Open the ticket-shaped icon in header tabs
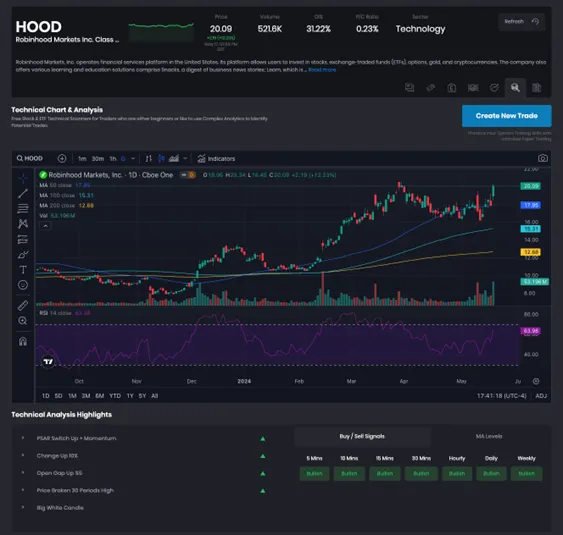This screenshot has width=563, height=535. [x=431, y=88]
